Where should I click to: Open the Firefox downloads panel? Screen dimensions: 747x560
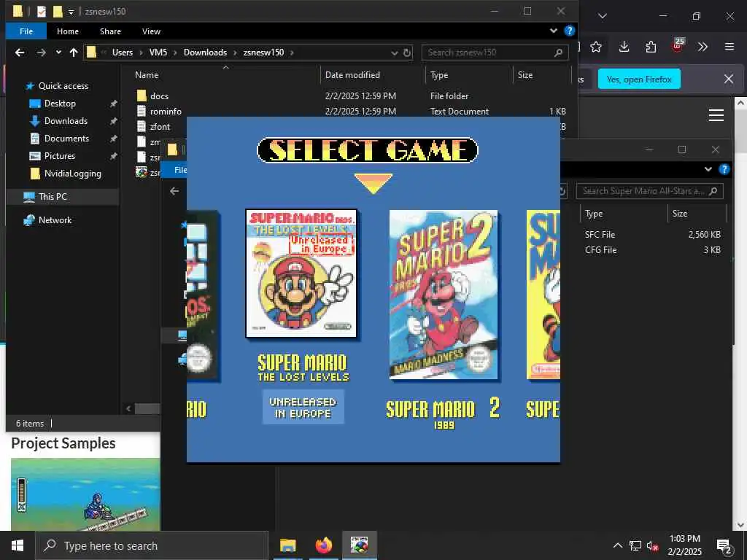pos(624,47)
